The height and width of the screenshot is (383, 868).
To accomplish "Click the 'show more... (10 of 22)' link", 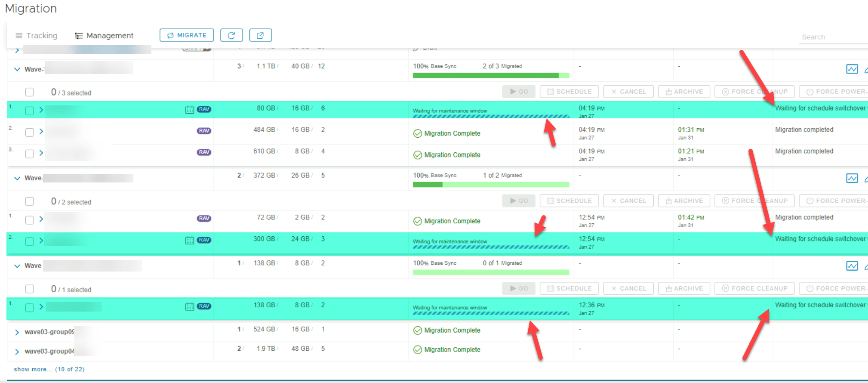I will tap(49, 369).
